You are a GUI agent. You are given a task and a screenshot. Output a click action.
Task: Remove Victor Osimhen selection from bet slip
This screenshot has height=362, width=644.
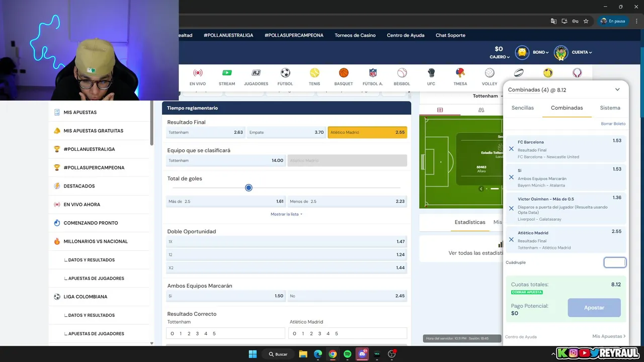click(511, 208)
